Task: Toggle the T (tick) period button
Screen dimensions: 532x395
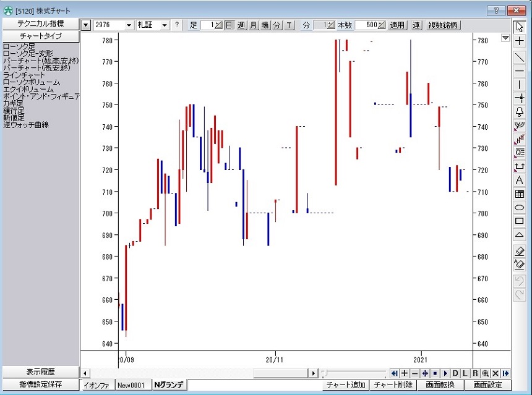Action: [x=289, y=25]
